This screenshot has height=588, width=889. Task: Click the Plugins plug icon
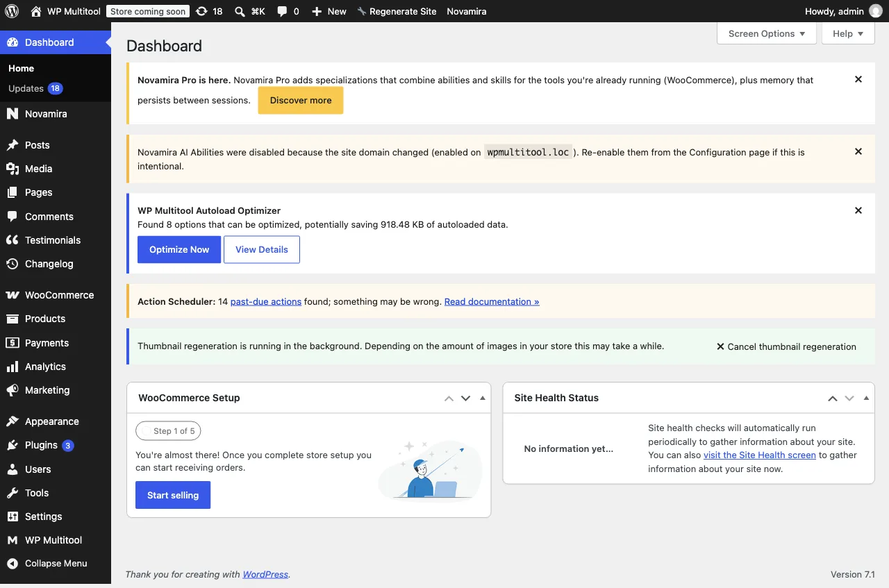point(13,445)
